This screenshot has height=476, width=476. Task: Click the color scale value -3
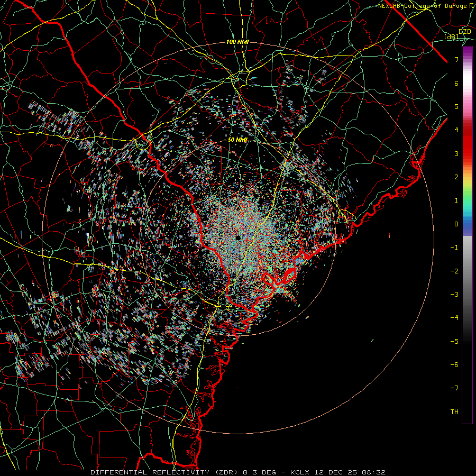click(454, 295)
